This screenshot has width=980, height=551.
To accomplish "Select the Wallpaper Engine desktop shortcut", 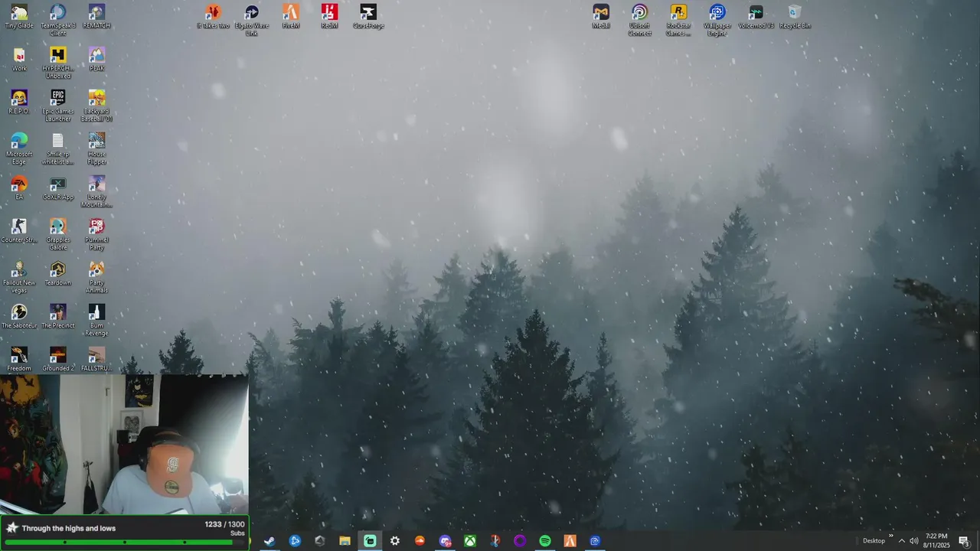I will click(717, 20).
